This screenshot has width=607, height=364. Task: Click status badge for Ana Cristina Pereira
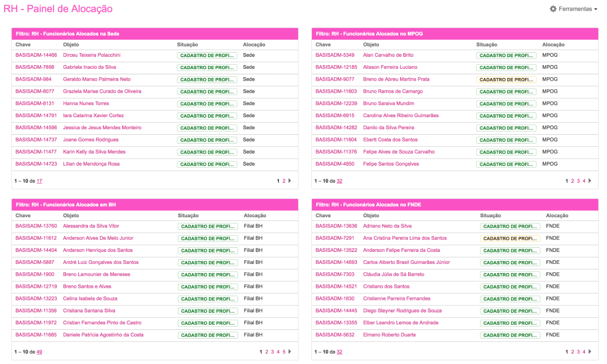coord(510,239)
